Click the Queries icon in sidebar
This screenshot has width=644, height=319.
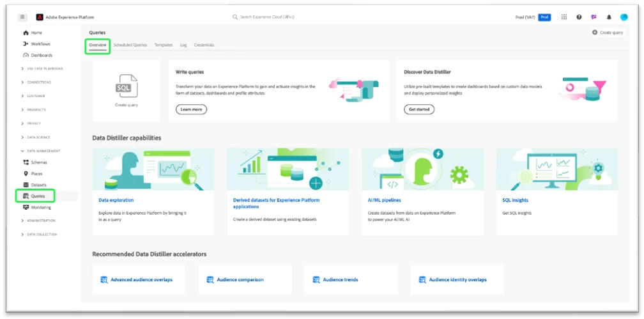coord(26,196)
